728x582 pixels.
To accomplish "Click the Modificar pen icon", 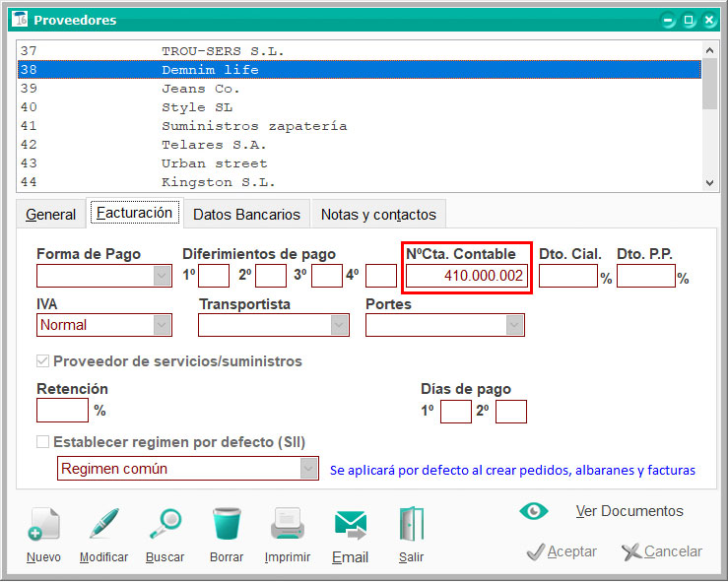I will [x=104, y=524].
